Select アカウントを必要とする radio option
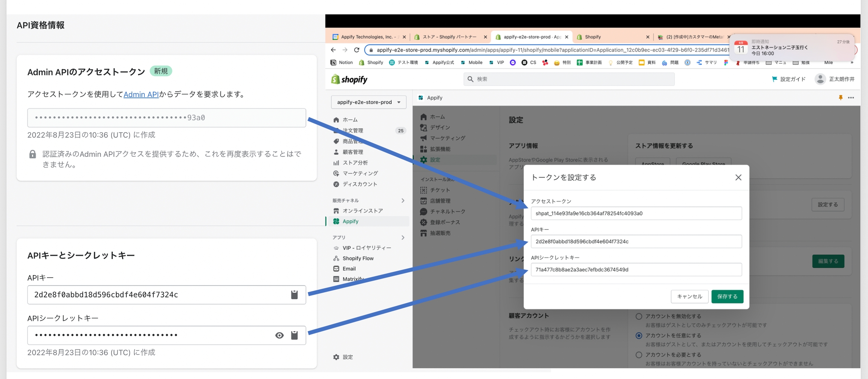 point(639,355)
